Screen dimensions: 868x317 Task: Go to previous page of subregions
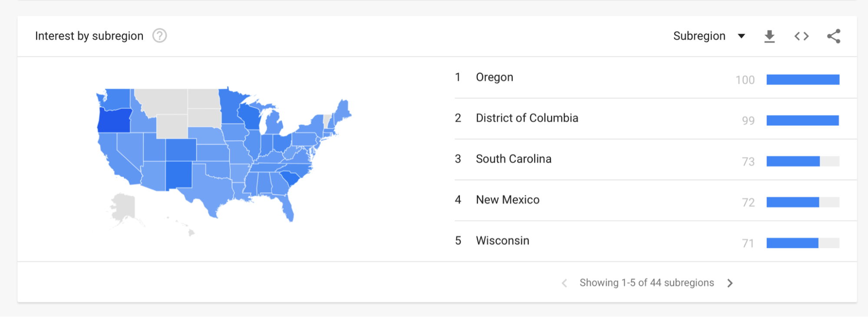pyautogui.click(x=564, y=283)
